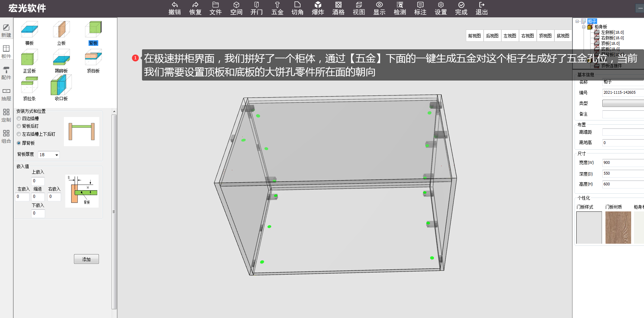Switch to 右视图 right view

tap(528, 36)
